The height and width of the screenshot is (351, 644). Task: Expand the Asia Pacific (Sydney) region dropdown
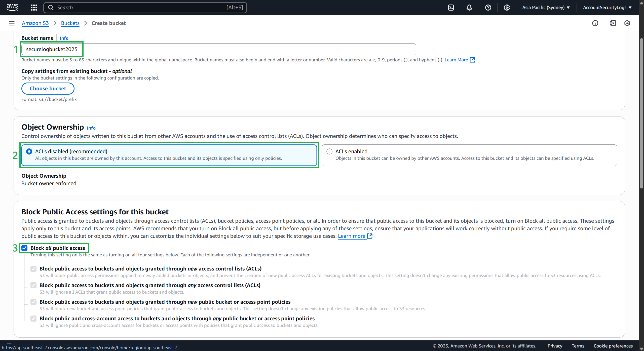pos(546,8)
